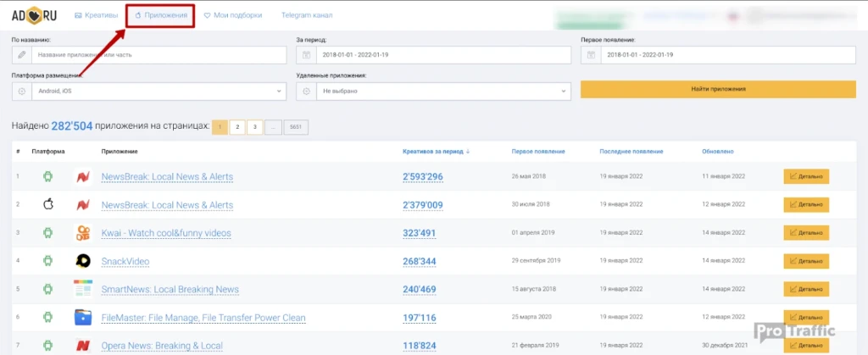Click NewsBreak app logo in row 1

click(x=83, y=177)
